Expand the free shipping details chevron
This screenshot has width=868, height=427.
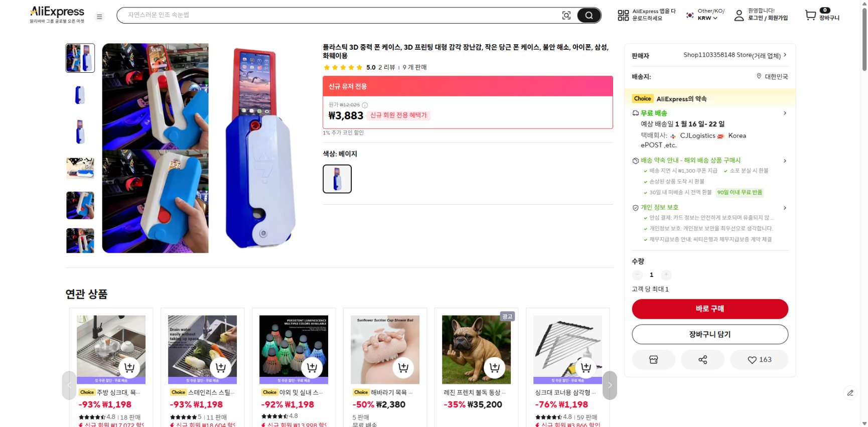(x=785, y=113)
